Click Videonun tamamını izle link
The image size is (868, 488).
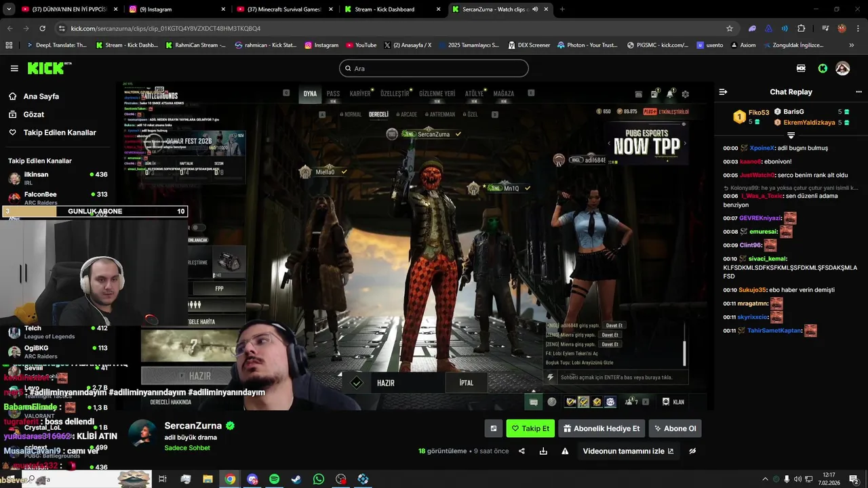628,451
